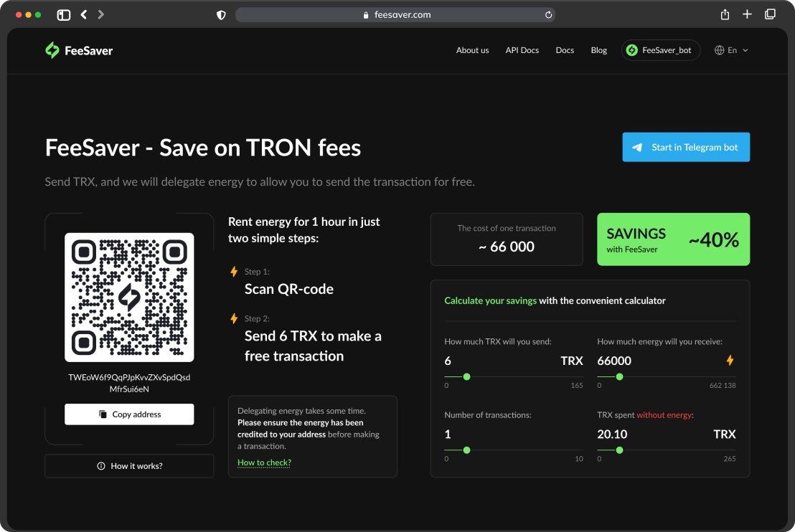Click the FeeSaver logo in header
The width and height of the screenshot is (795, 532).
point(79,50)
